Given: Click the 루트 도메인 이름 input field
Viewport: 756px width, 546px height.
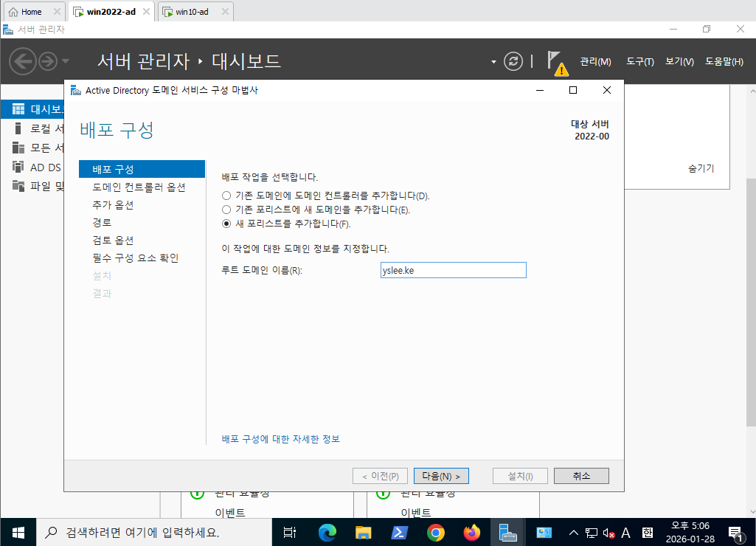Looking at the screenshot, I should click(x=453, y=270).
